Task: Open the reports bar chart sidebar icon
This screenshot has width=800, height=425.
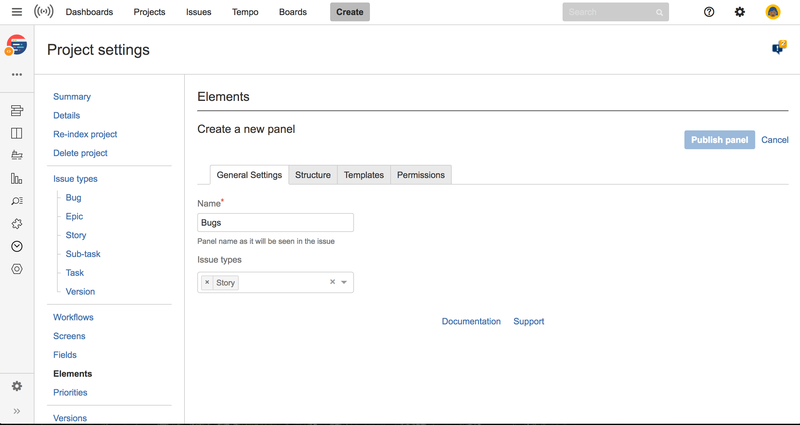Action: [x=16, y=178]
